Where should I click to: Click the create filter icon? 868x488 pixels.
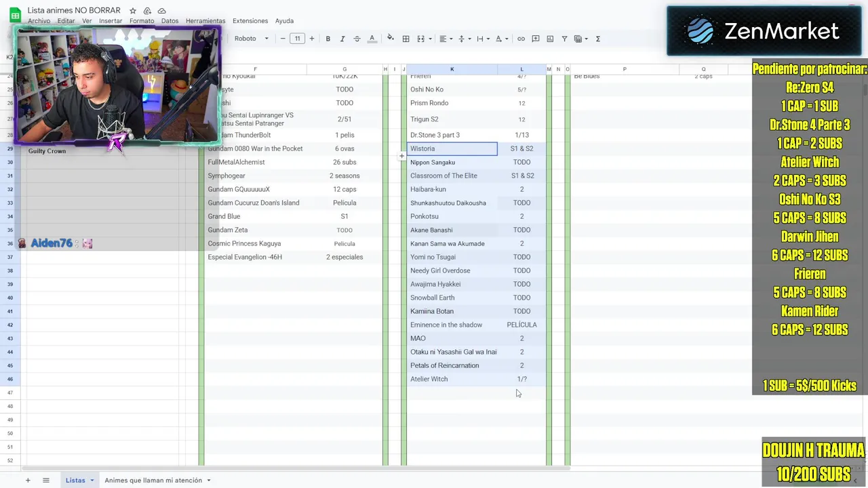[564, 39]
